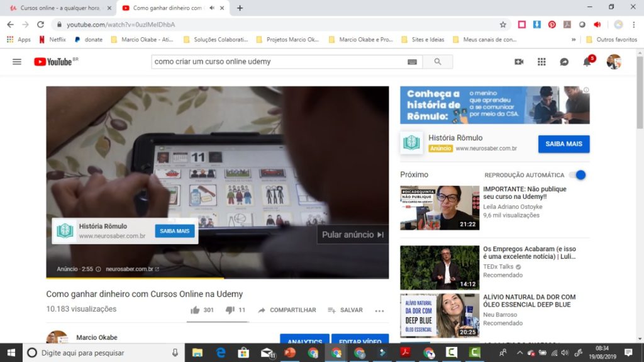Open the Meus canais de con... bookmark folder
Viewport: 644px width, 362px height.
tap(485, 40)
